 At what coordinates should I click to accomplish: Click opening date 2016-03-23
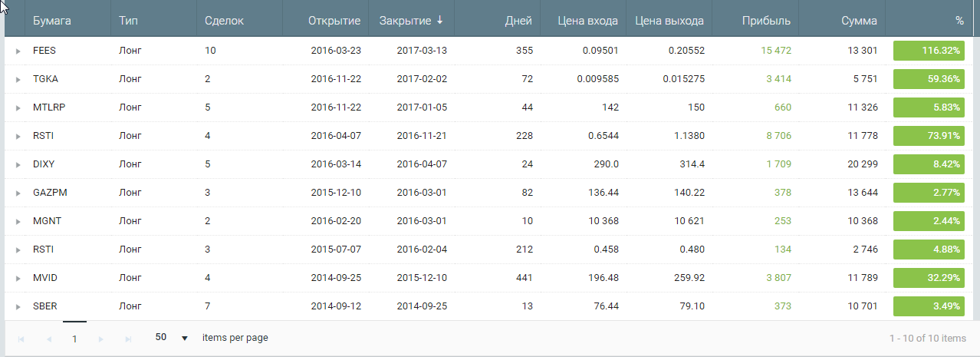click(x=336, y=51)
